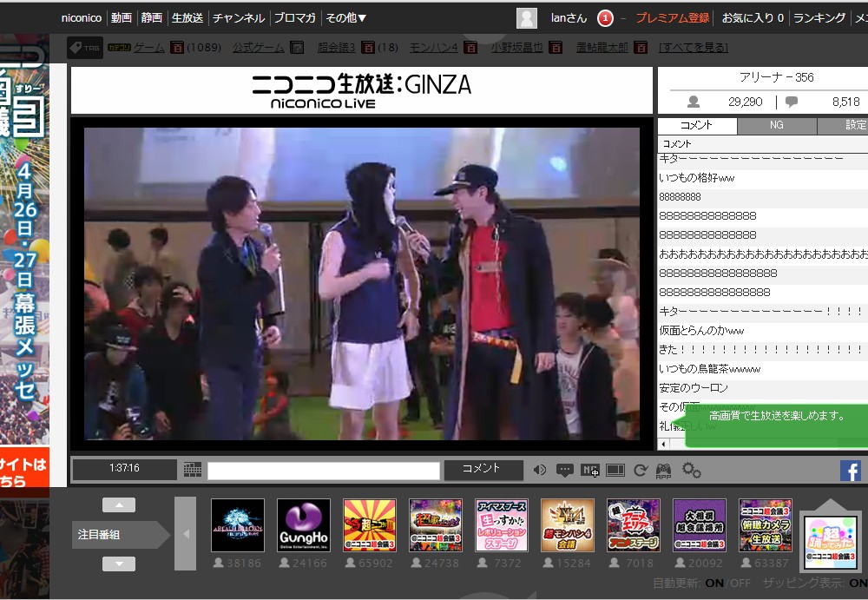
Task: Open the その他 dropdown menu
Action: pos(346,17)
